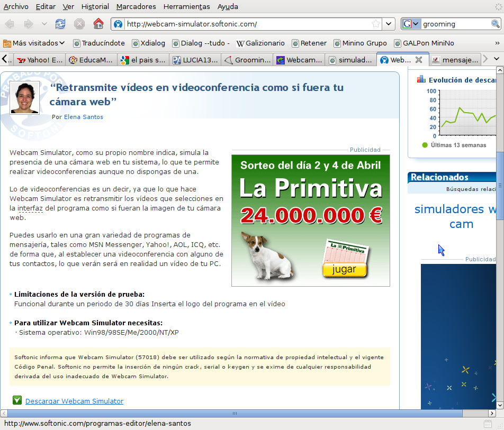This screenshot has width=504, height=430.
Task: Click the vertical scrollbar thumb
Action: [500, 186]
